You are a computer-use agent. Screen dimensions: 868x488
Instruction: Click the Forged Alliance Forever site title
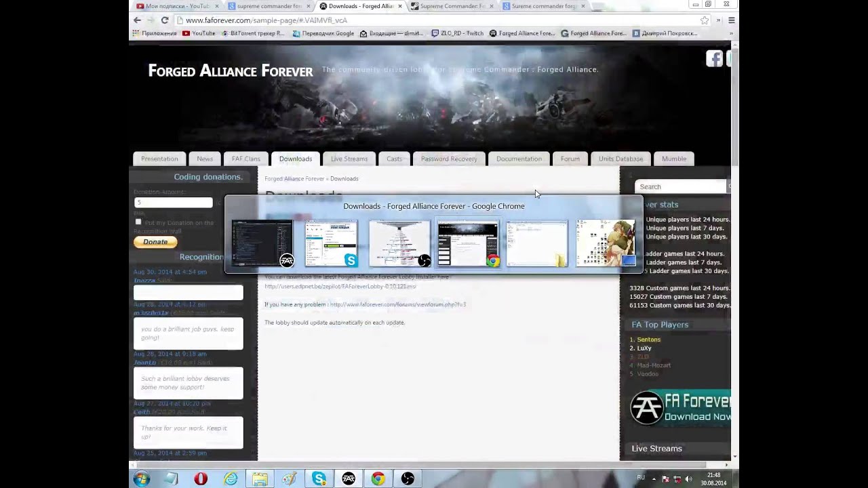231,70
